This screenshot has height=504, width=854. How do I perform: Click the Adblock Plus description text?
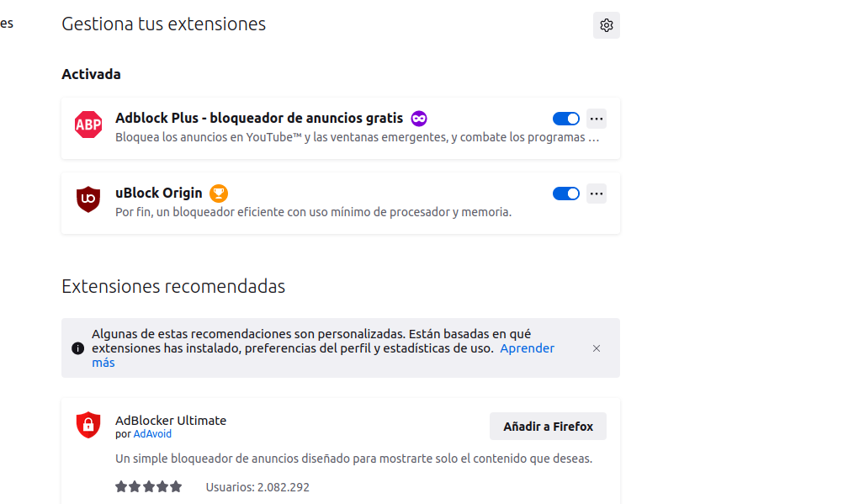click(358, 137)
